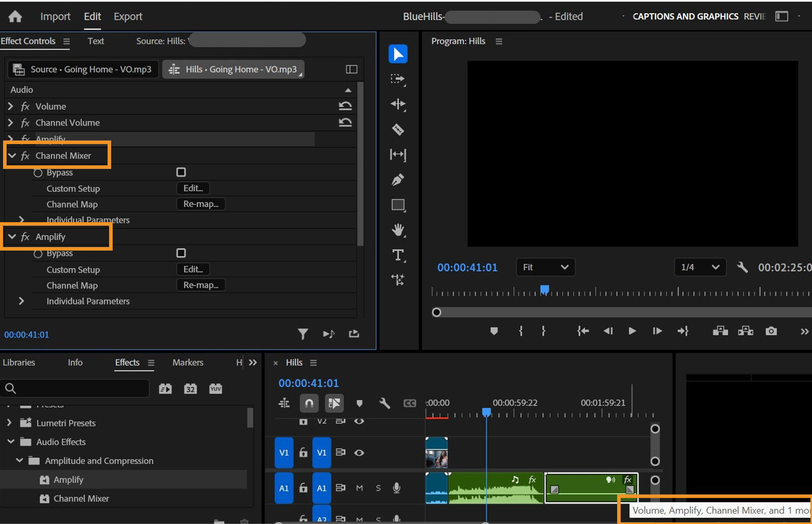Select the Razor tool

tap(398, 130)
